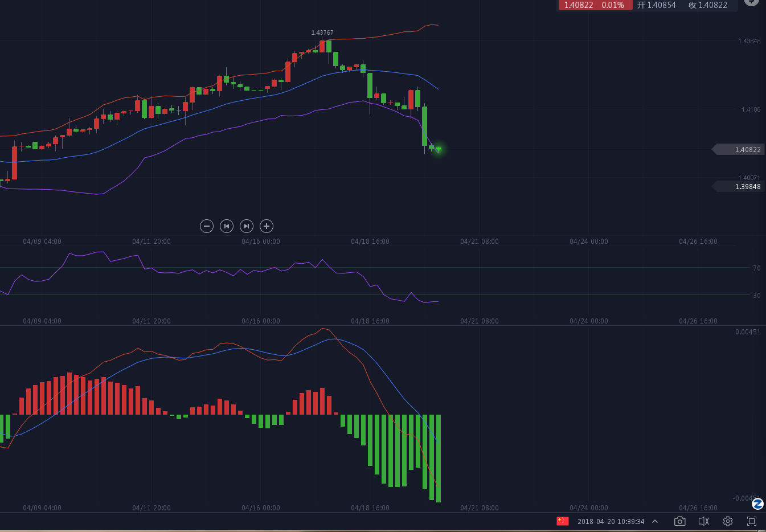The width and height of the screenshot is (766, 532).
Task: Click the 1.43767 high price label
Action: coord(322,32)
